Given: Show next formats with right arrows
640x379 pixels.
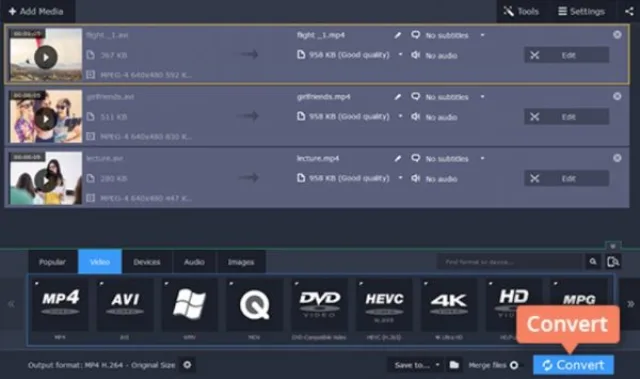Looking at the screenshot, I should point(631,304).
